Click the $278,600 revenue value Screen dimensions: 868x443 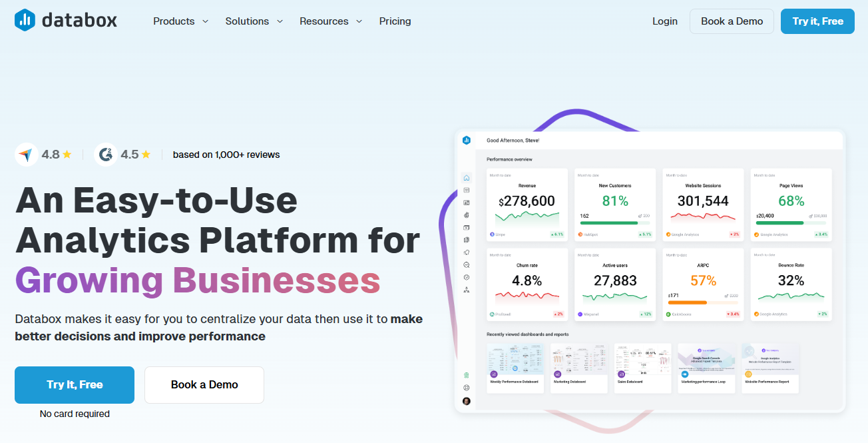527,201
